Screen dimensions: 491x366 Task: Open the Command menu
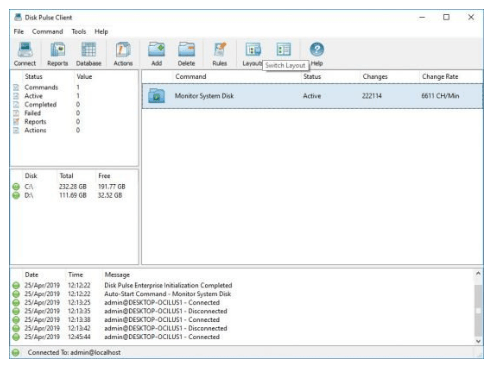click(x=47, y=31)
